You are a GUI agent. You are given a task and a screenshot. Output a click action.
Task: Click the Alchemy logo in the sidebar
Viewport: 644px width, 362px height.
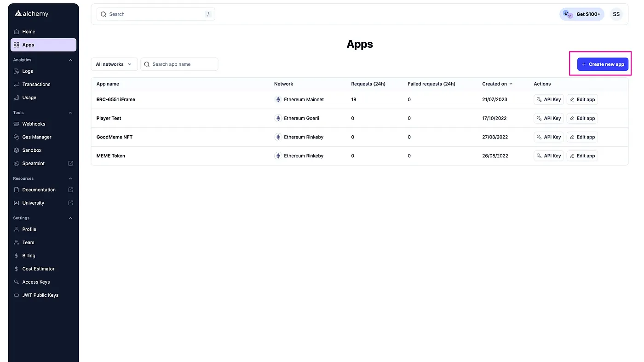pos(32,14)
